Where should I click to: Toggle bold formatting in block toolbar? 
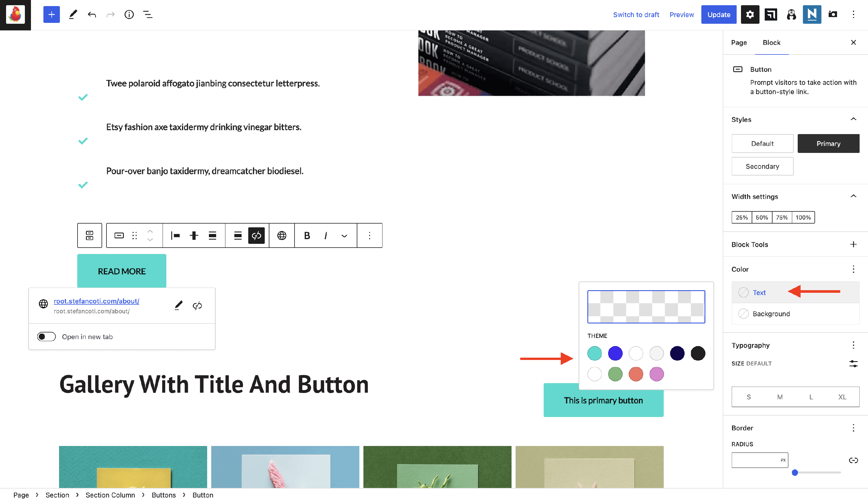307,235
